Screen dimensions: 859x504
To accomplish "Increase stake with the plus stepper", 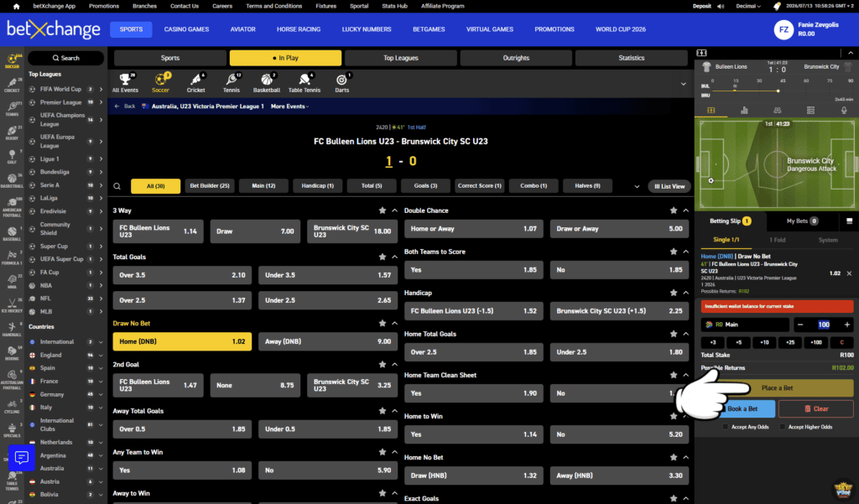I will click(847, 325).
